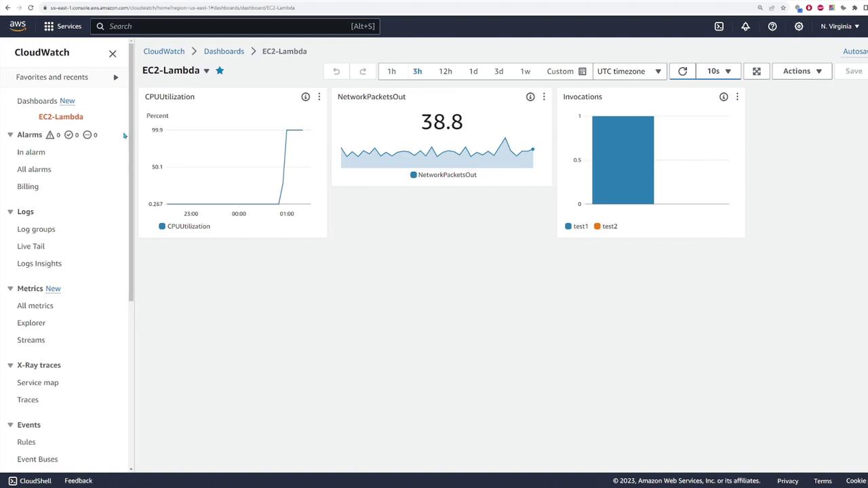Refresh the dashboard
Viewport: 868px width, 488px height.
point(682,71)
